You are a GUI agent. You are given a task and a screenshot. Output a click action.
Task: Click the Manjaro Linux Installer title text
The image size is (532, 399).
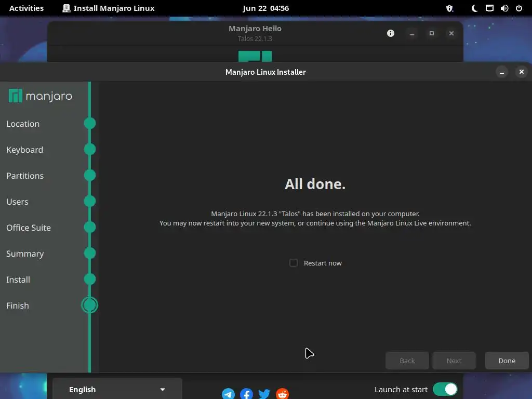coord(265,72)
